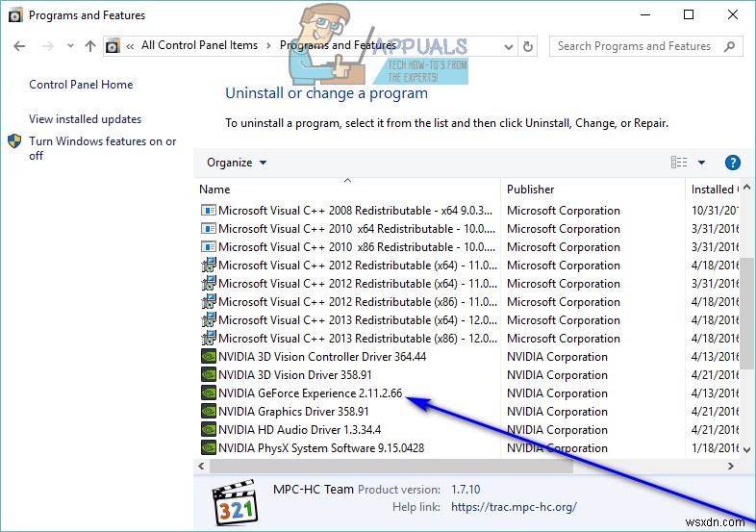Select Visual C++ 2010 x64 Redistributable icon
Image resolution: width=756 pixels, height=532 pixels.
(x=209, y=229)
